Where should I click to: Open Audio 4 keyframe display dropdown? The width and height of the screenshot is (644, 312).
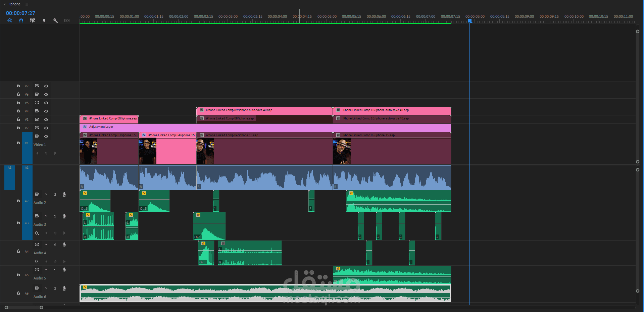37,262
